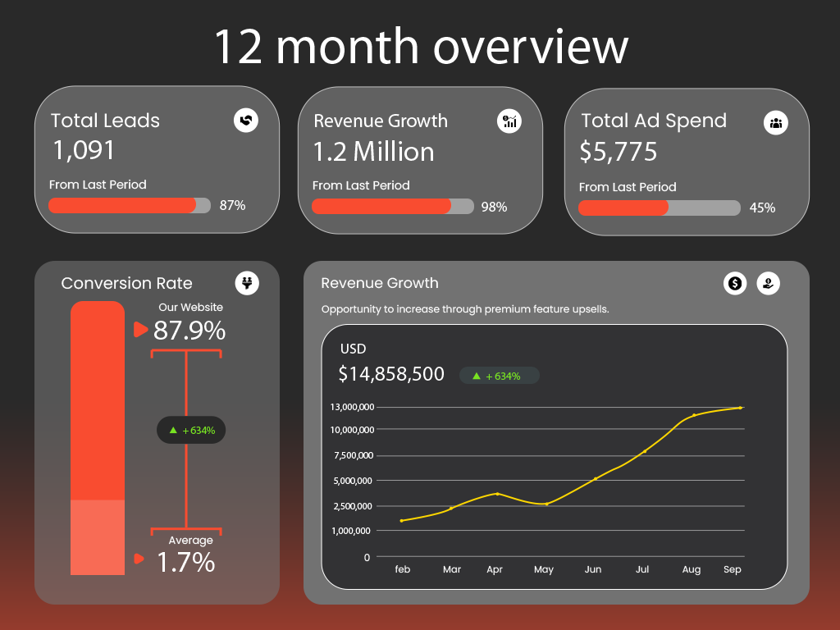The image size is (840, 630).
Task: Click the red arrow marker beside 1.7%
Action: point(139,559)
